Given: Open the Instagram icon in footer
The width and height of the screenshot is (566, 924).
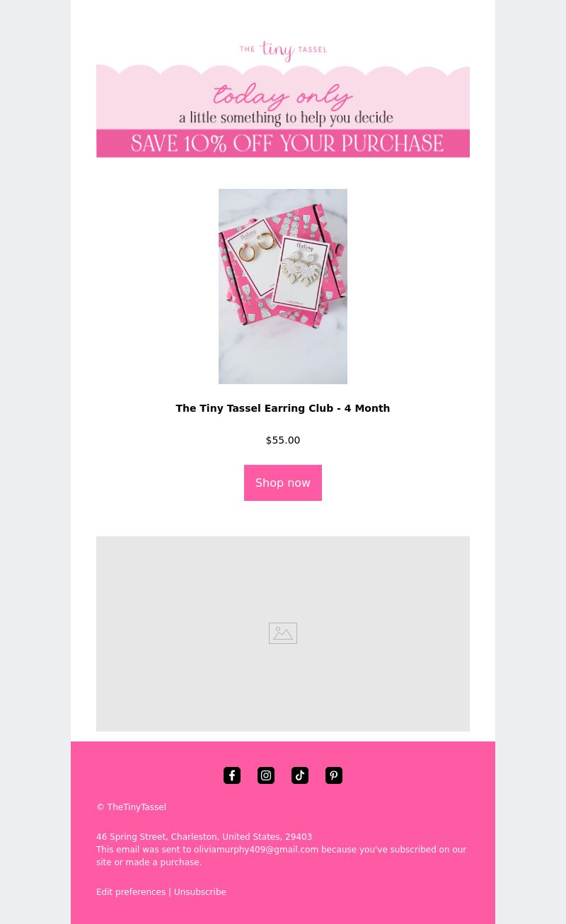Looking at the screenshot, I should (266, 775).
